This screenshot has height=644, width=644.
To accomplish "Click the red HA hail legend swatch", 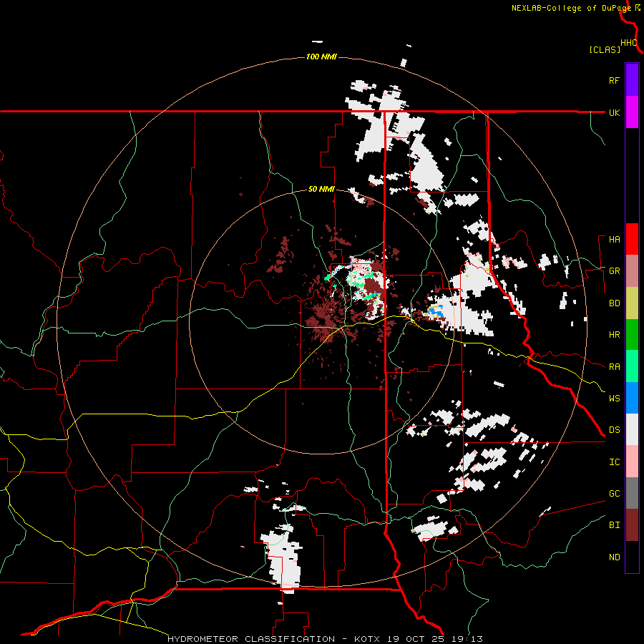I will click(632, 239).
